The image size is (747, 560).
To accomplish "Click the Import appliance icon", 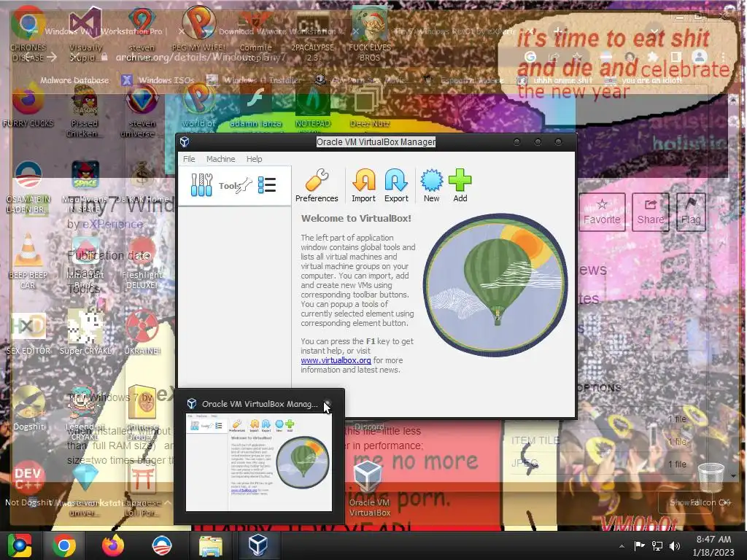I will [363, 186].
